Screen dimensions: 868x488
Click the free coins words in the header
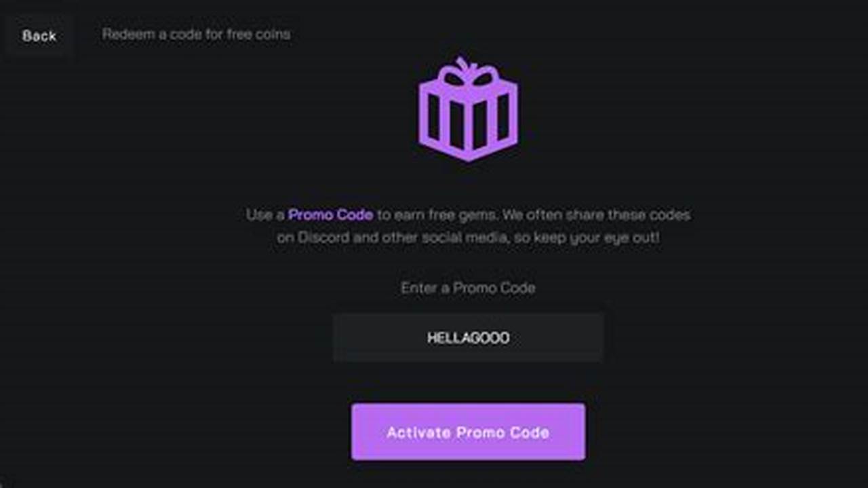258,34
